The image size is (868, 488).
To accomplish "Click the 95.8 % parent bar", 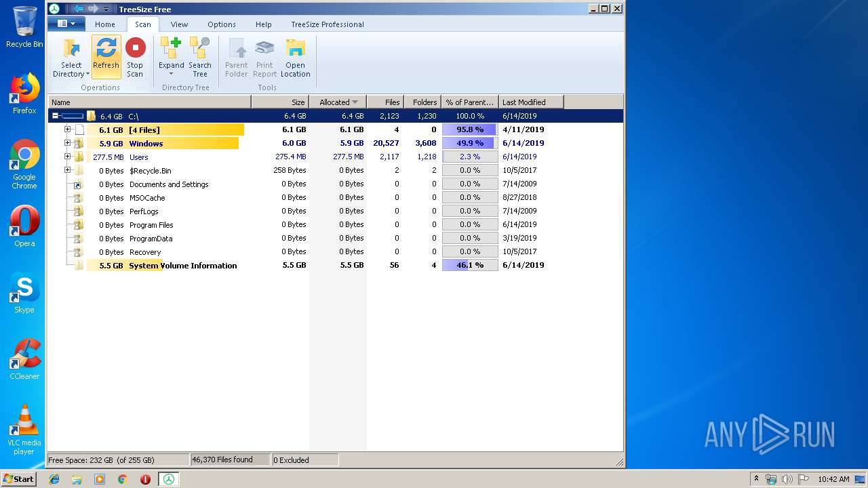I will click(x=470, y=129).
